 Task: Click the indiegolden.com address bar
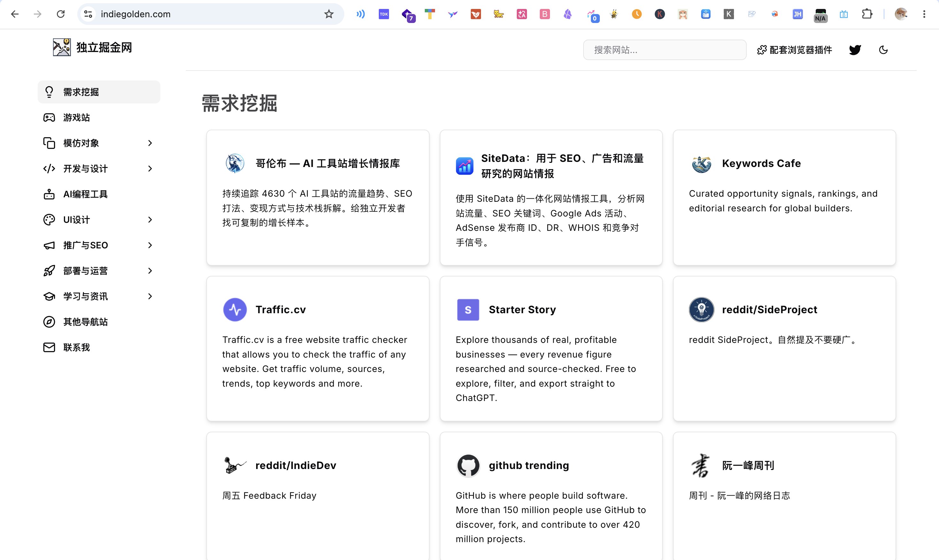coord(210,14)
